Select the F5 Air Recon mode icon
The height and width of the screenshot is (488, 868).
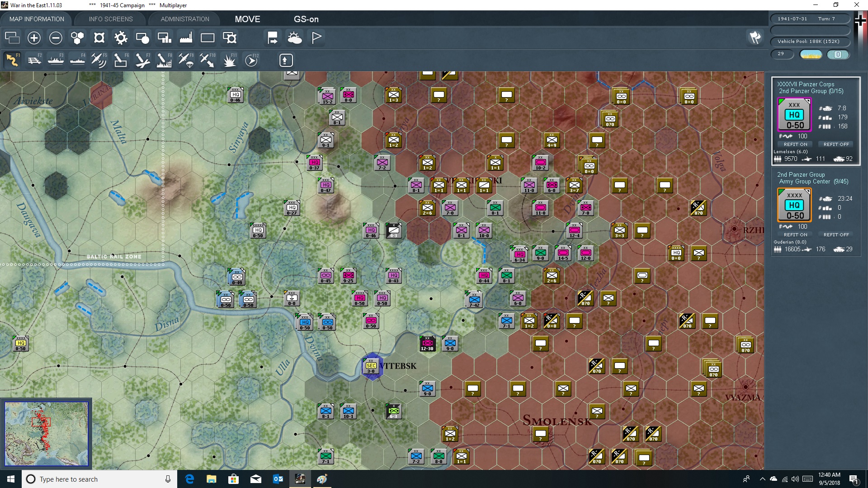click(x=99, y=60)
